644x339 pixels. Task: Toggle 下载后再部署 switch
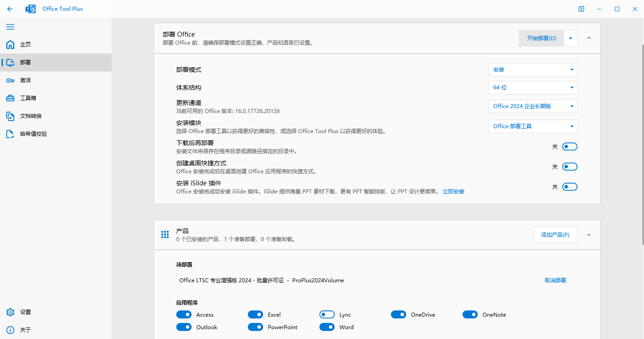pos(570,146)
